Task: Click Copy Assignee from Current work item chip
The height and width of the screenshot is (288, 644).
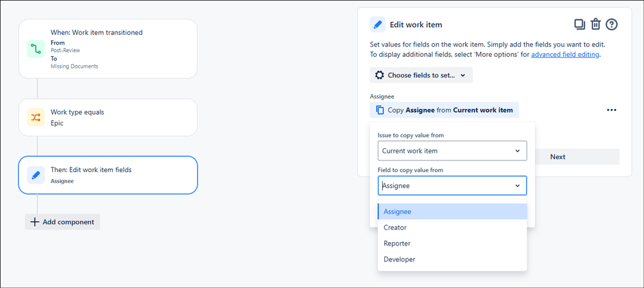Action: (x=444, y=110)
